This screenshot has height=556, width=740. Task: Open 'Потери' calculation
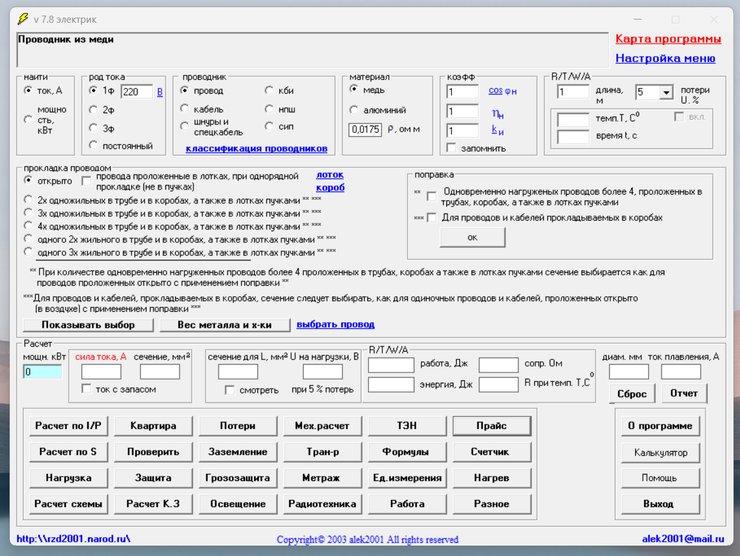(x=237, y=426)
